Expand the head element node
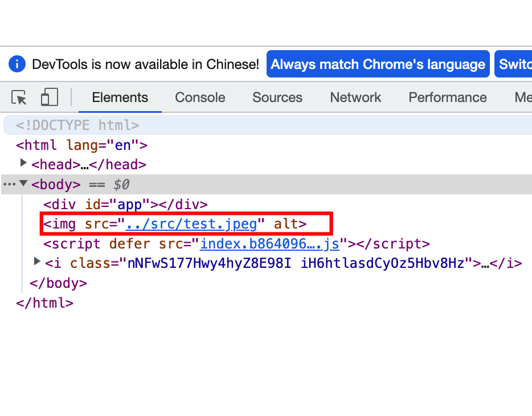This screenshot has height=416, width=532. click(x=23, y=163)
